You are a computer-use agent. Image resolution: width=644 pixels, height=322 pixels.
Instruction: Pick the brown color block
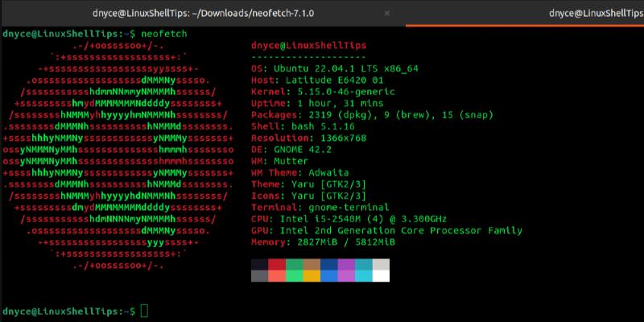click(x=312, y=264)
